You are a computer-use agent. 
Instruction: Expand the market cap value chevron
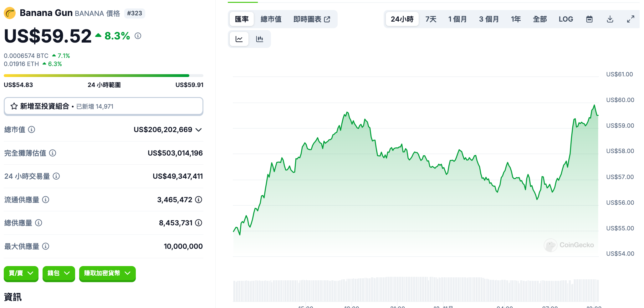tap(199, 130)
